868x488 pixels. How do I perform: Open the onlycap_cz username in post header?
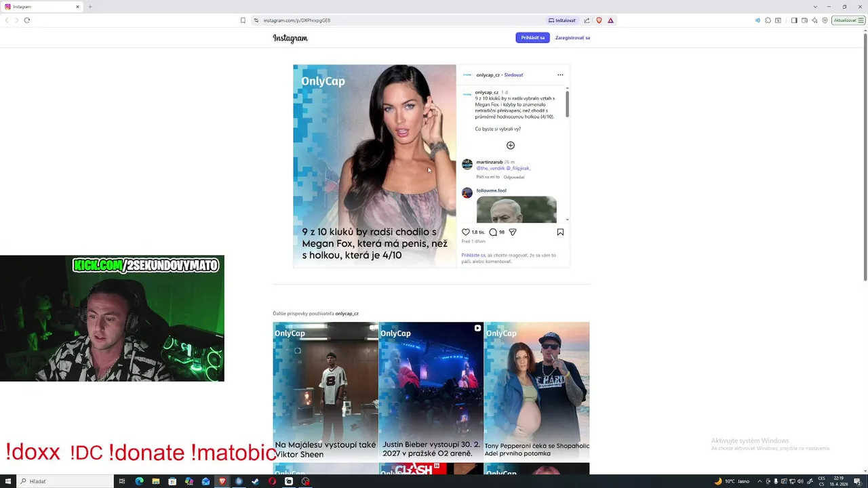coord(488,75)
